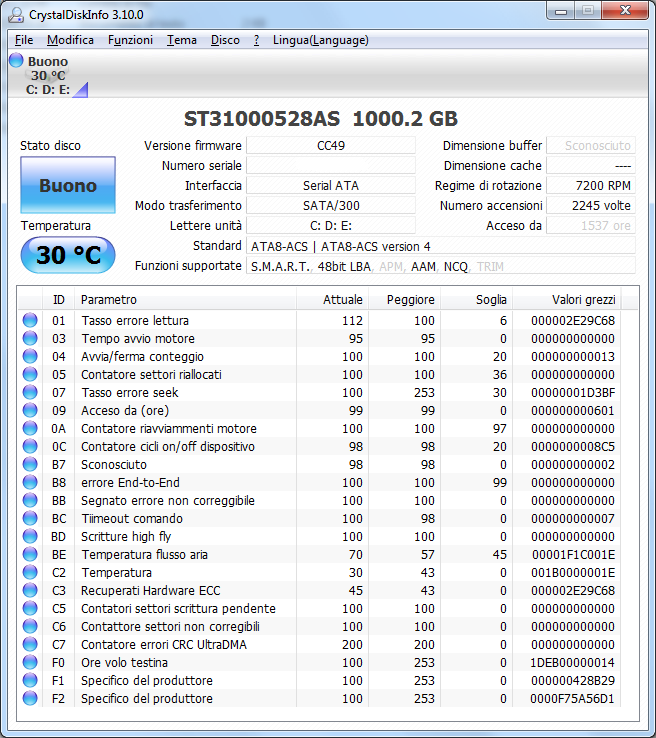Click status orb for F2 Specifico del produttore
The width and height of the screenshot is (656, 738).
pyautogui.click(x=30, y=698)
